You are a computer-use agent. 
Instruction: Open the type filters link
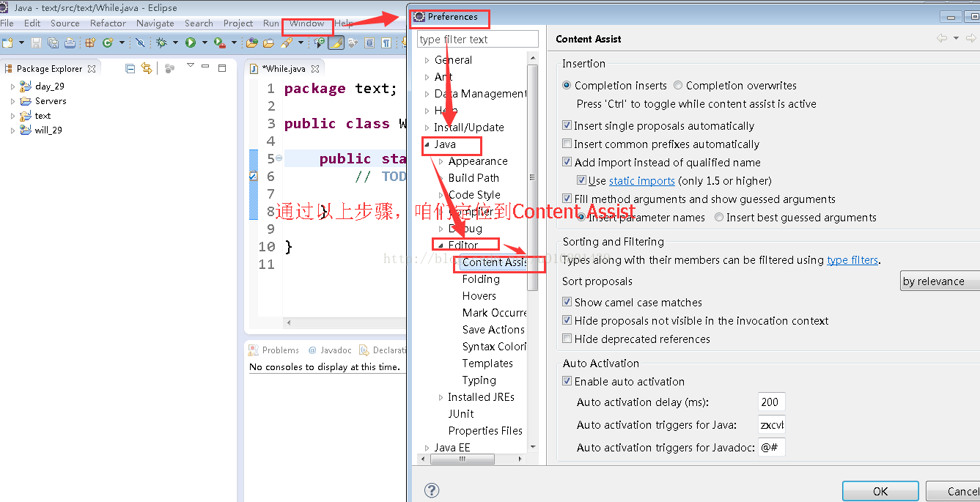[852, 260]
